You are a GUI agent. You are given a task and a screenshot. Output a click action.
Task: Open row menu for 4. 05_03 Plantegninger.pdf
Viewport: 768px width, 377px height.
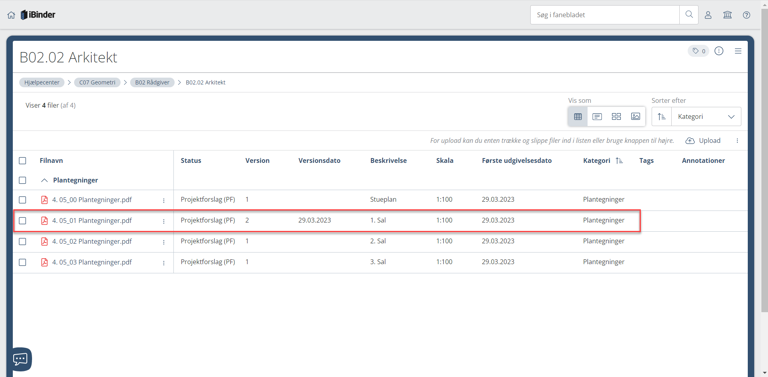point(164,262)
